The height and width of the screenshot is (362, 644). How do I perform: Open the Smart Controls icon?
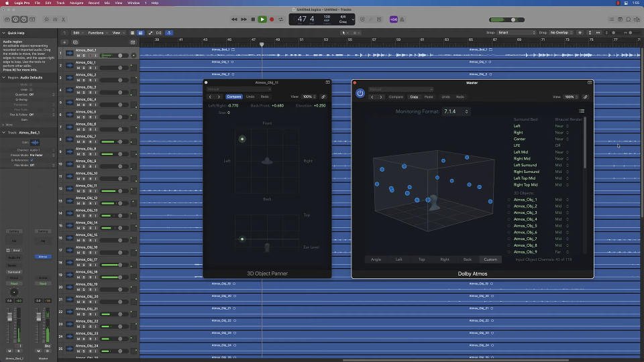point(46,19)
